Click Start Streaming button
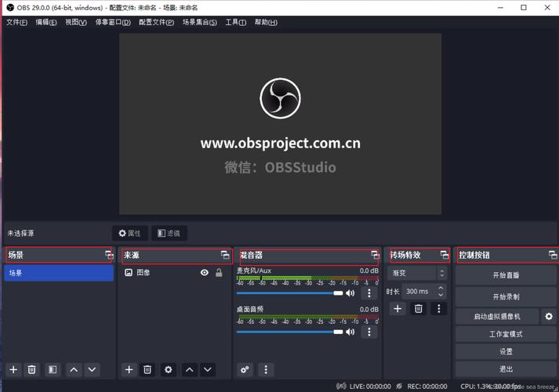Image resolution: width=559 pixels, height=392 pixels. (x=506, y=275)
